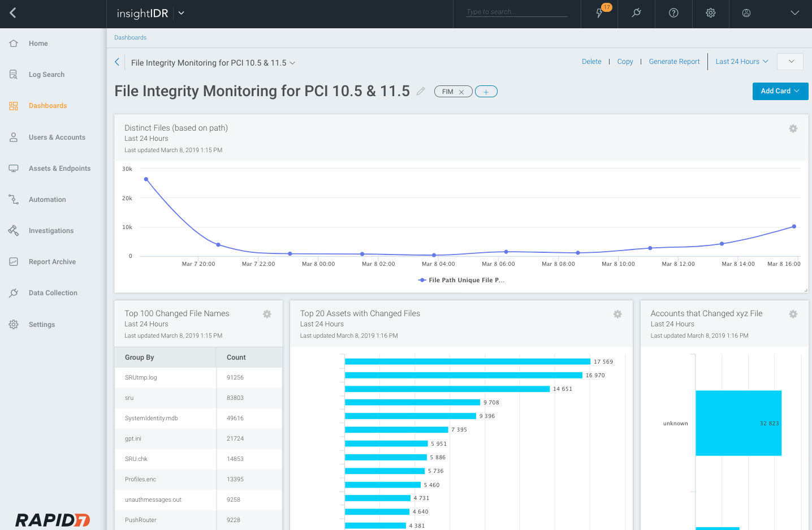Open Top 20 Assets card gear icon
The height and width of the screenshot is (530, 812).
click(x=617, y=314)
